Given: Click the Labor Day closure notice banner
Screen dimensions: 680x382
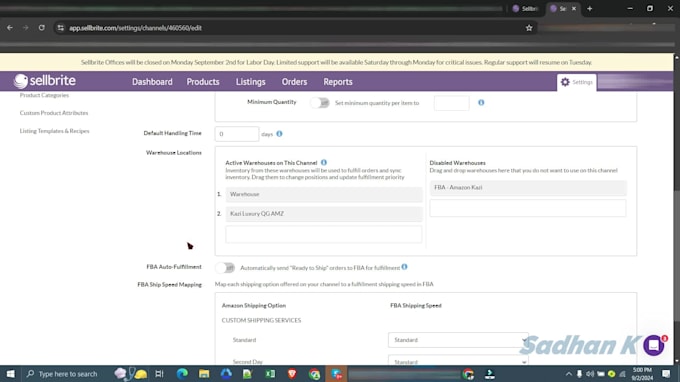Looking at the screenshot, I should tap(336, 62).
